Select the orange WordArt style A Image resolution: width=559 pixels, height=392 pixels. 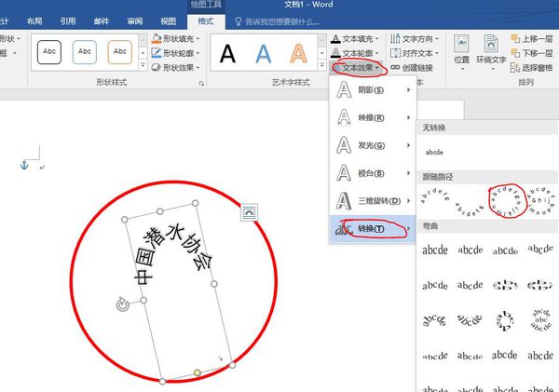coord(297,54)
